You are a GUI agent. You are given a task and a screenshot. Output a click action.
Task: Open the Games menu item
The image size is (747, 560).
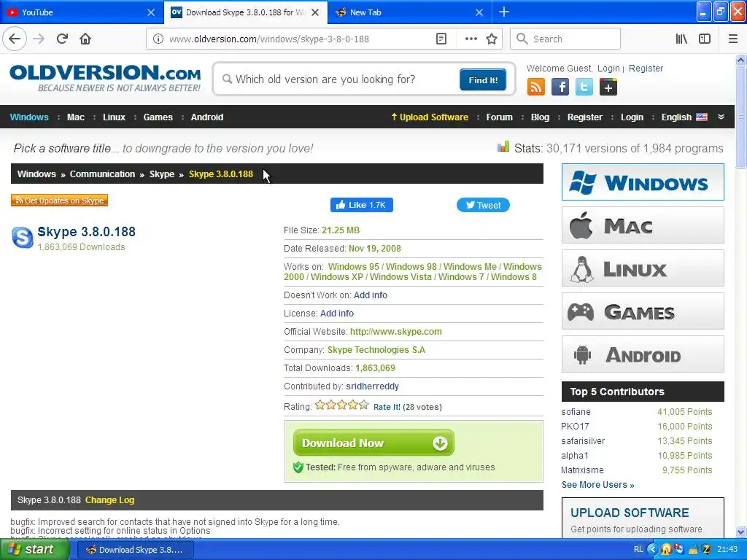pos(158,117)
